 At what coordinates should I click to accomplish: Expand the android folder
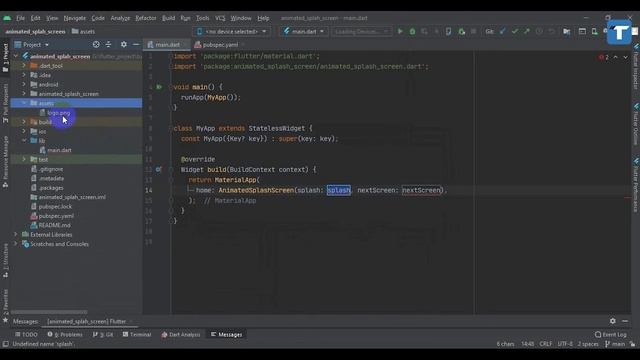pos(24,84)
